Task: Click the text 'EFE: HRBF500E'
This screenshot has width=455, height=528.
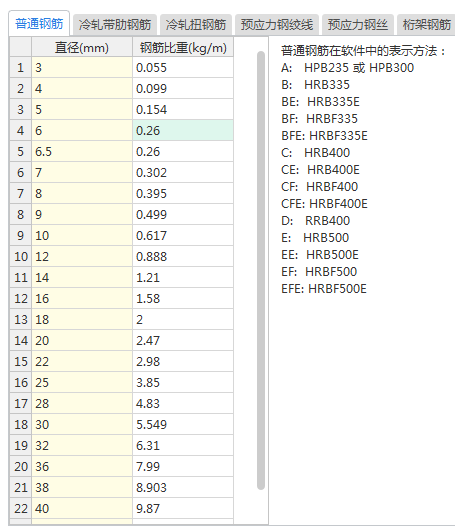Action: point(324,289)
